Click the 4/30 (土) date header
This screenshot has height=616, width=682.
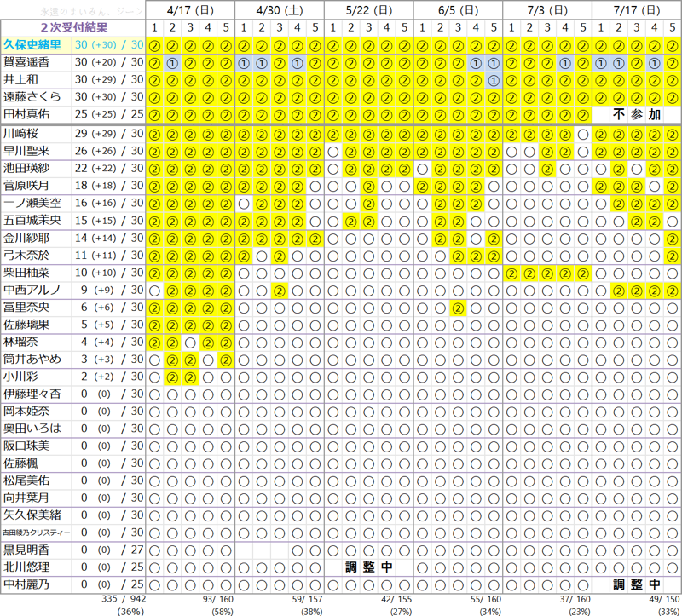(280, 10)
